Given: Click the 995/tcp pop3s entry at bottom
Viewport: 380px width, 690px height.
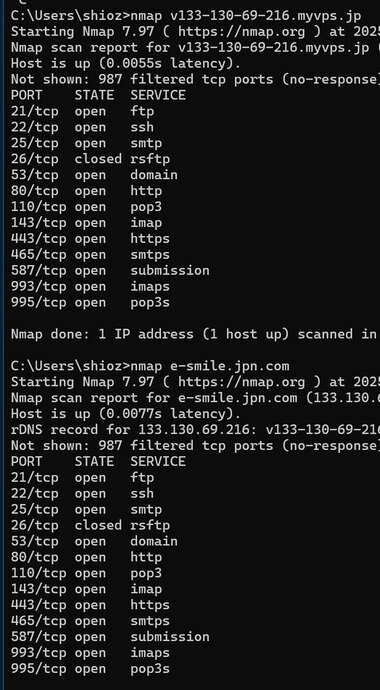Looking at the screenshot, I should click(90, 668).
